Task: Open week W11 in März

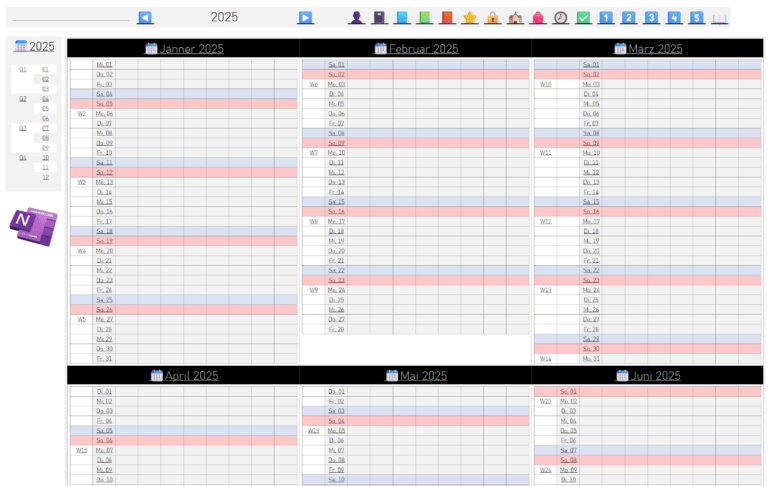Action: click(546, 153)
